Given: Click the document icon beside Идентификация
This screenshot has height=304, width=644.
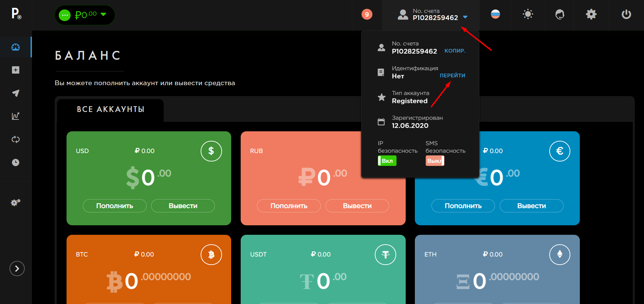Looking at the screenshot, I should [x=381, y=72].
